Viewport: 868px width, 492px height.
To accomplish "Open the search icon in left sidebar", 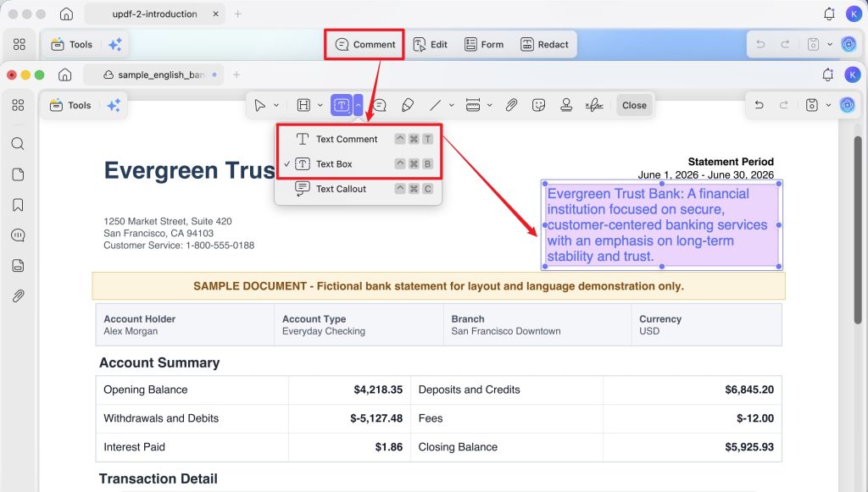I will coord(18,144).
